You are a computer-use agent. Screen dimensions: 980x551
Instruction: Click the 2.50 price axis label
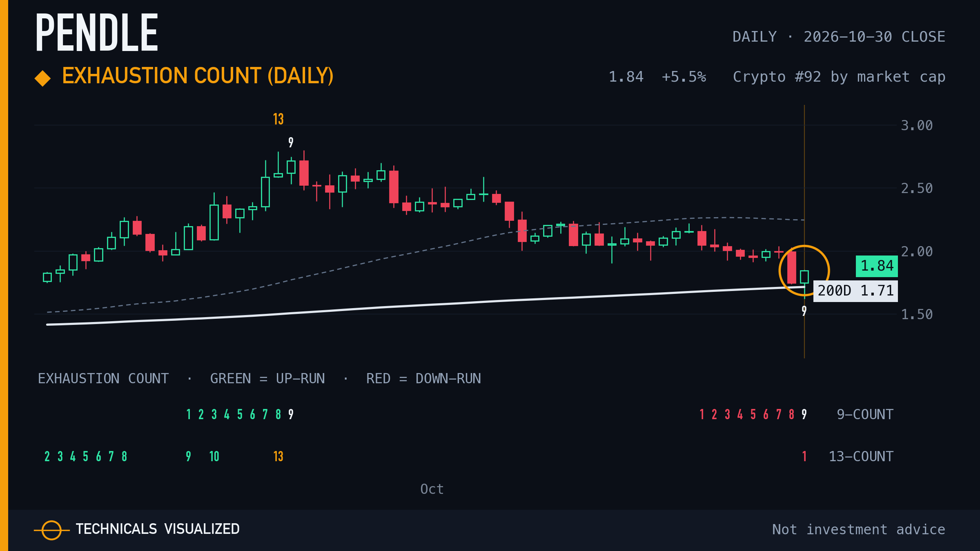917,188
